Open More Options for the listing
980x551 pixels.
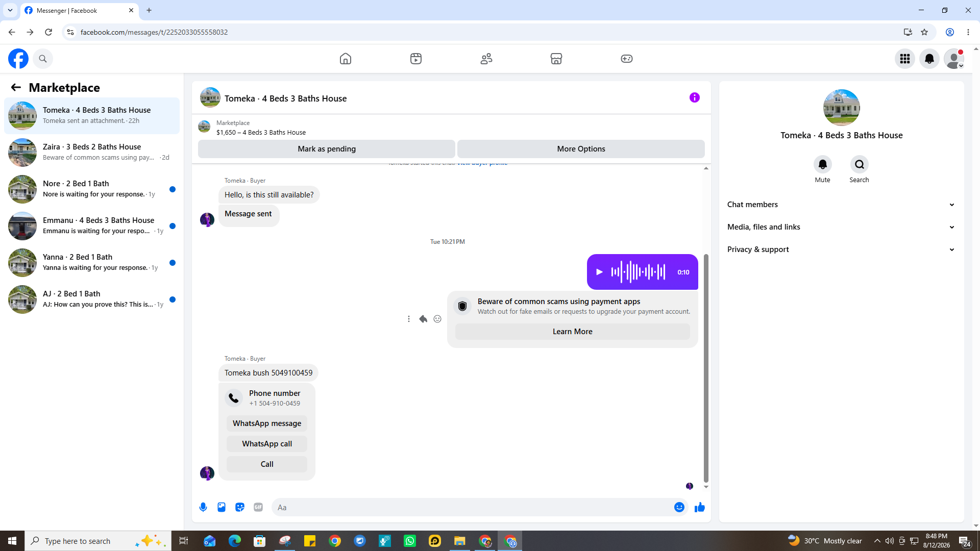click(581, 149)
